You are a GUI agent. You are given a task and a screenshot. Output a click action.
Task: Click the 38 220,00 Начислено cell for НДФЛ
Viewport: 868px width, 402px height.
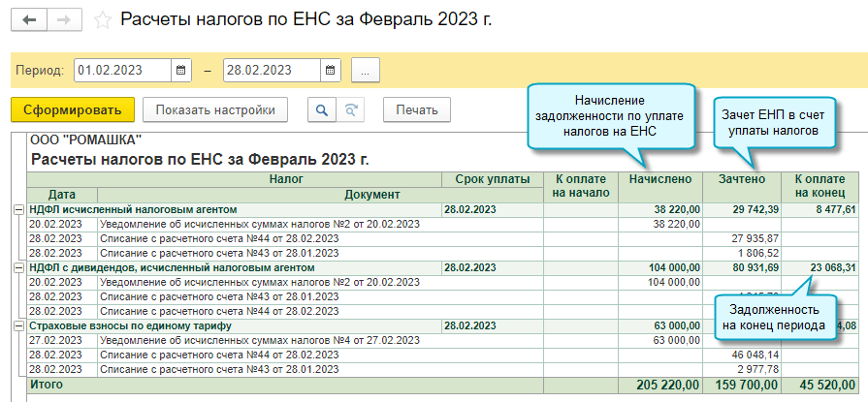663,209
